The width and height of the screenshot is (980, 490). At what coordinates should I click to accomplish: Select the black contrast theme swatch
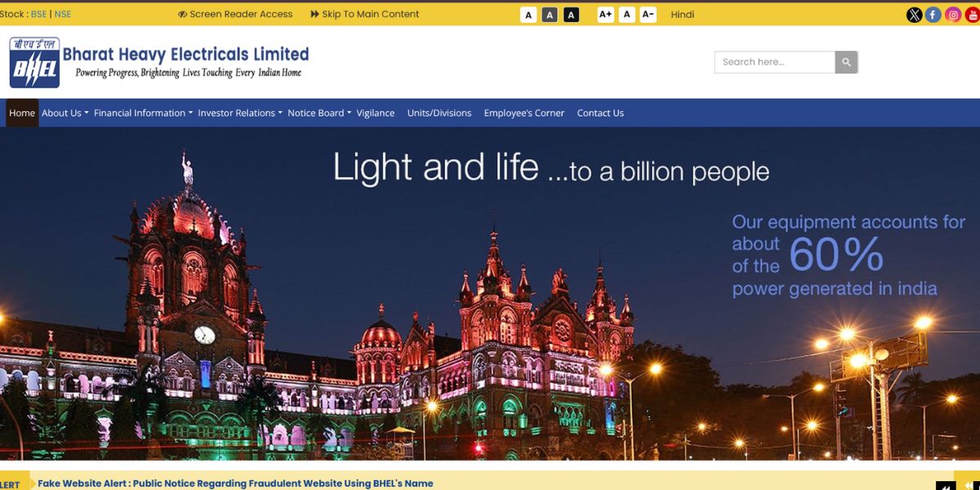coord(571,15)
